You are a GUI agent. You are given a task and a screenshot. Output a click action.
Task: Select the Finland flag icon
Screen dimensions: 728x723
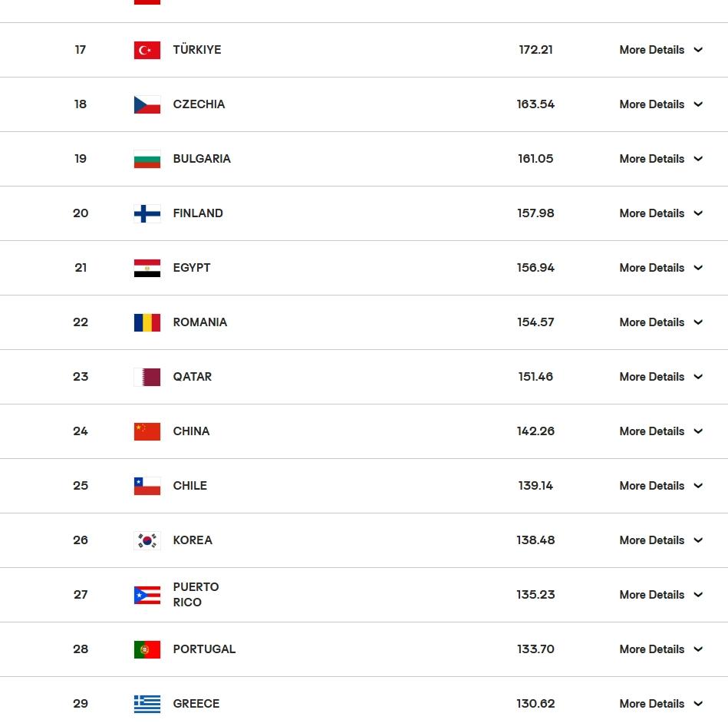point(147,213)
